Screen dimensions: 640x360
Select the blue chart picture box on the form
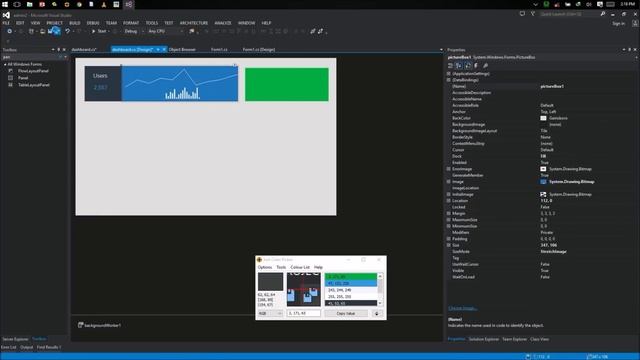[180, 83]
